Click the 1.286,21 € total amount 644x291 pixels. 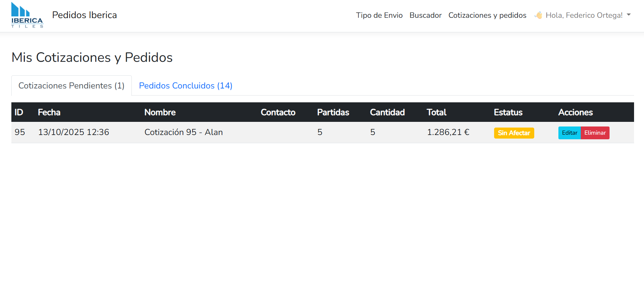(448, 132)
